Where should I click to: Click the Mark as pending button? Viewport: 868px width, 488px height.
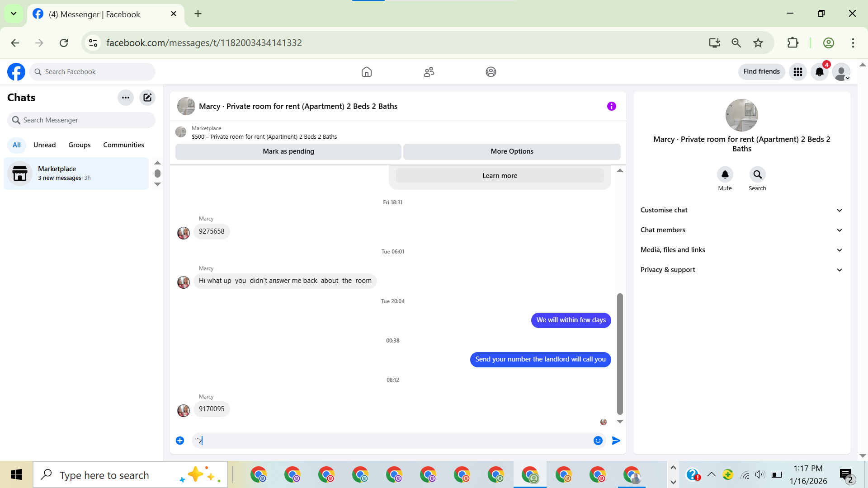tap(288, 151)
